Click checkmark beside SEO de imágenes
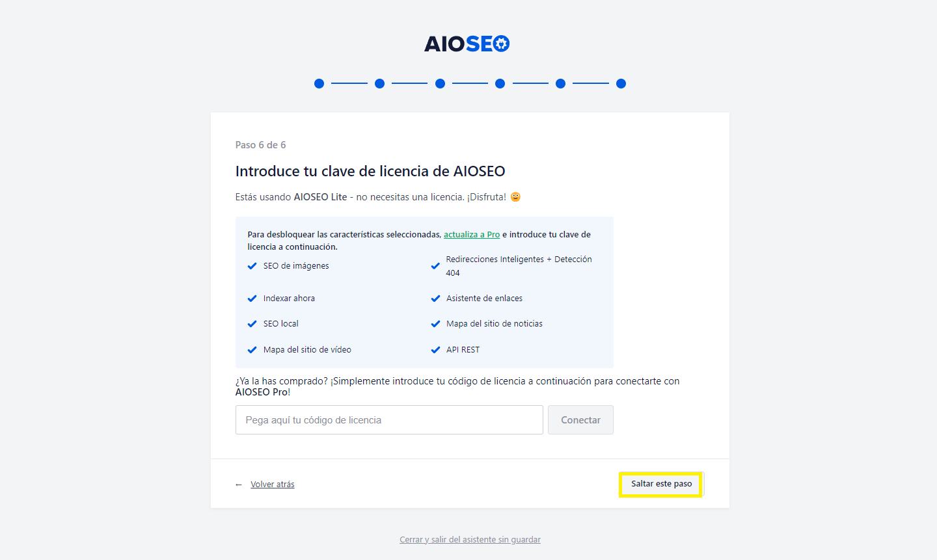937x560 pixels. 252,266
